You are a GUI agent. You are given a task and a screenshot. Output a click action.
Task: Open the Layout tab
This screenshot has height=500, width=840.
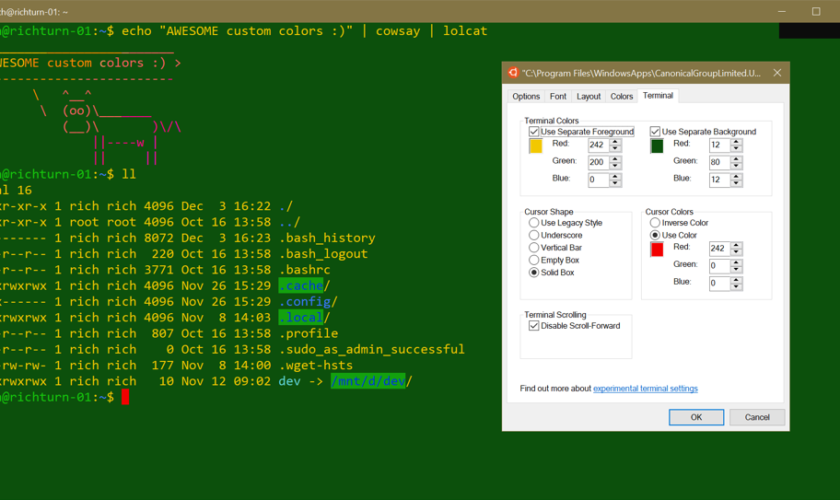pyautogui.click(x=589, y=96)
